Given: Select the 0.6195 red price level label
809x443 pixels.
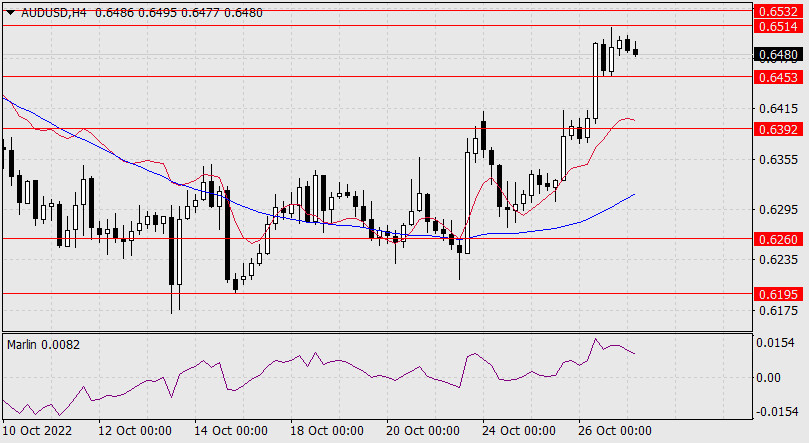Looking at the screenshot, I should point(778,294).
